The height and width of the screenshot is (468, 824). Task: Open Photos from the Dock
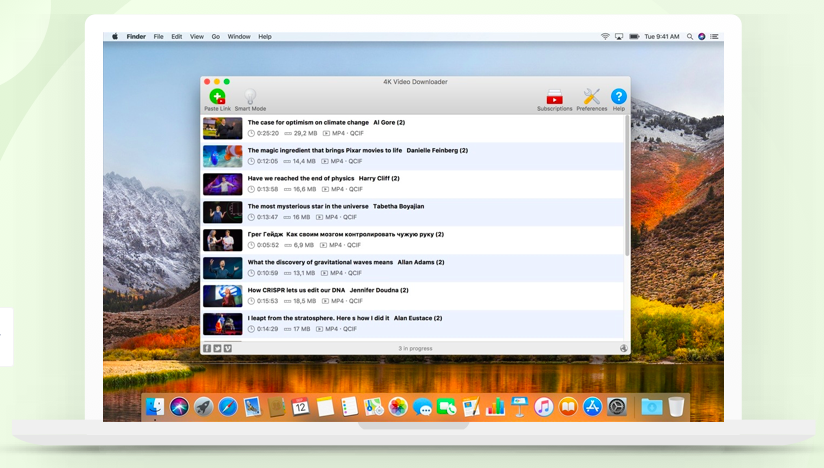(398, 407)
